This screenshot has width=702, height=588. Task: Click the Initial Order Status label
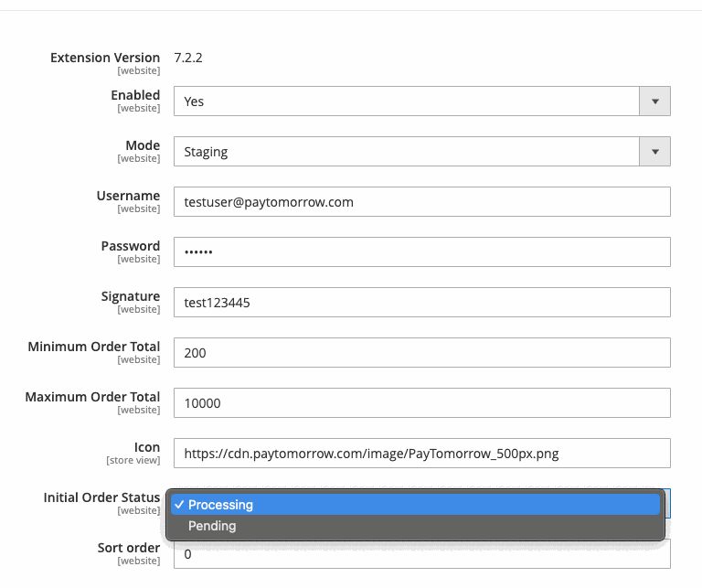pyautogui.click(x=101, y=497)
